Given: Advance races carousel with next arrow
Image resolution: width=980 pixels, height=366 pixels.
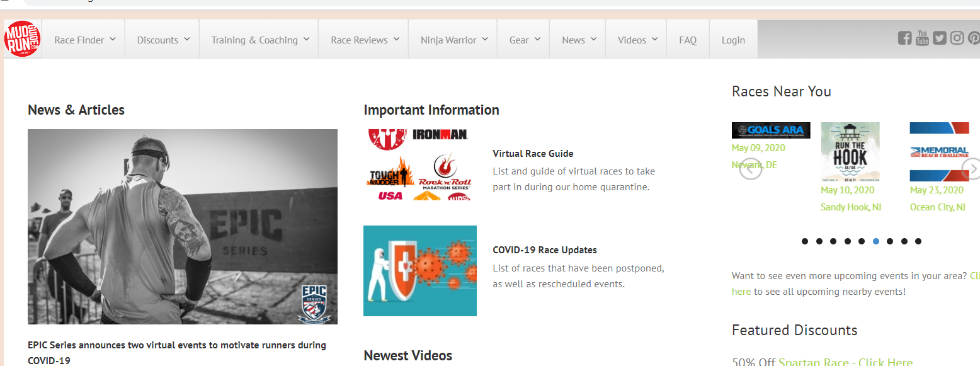Looking at the screenshot, I should pyautogui.click(x=972, y=168).
